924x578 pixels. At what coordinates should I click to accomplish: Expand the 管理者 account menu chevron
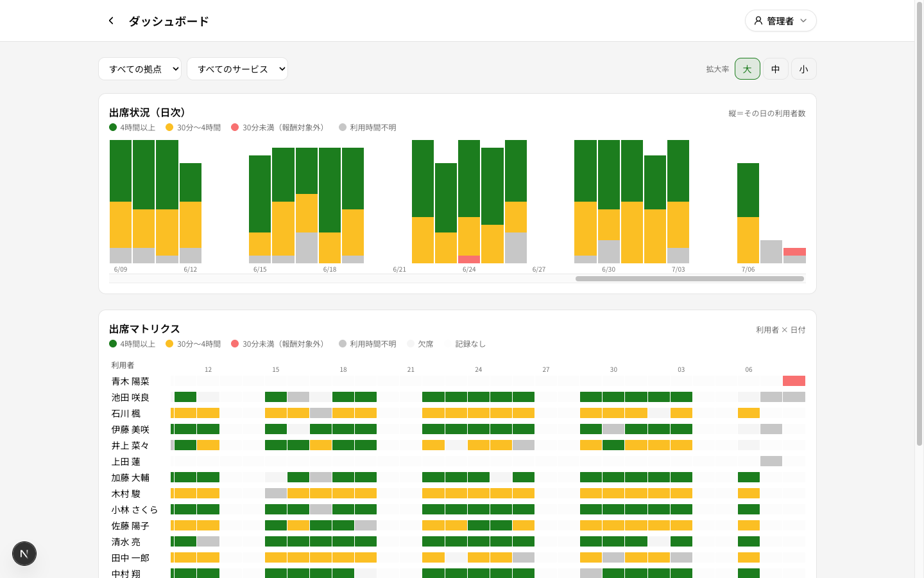tap(803, 21)
